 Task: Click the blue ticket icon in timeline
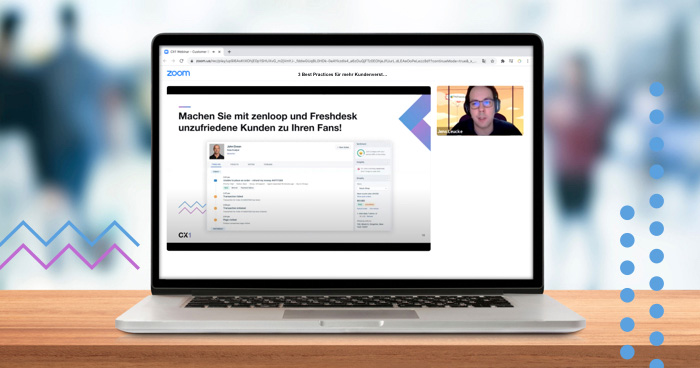(215, 180)
